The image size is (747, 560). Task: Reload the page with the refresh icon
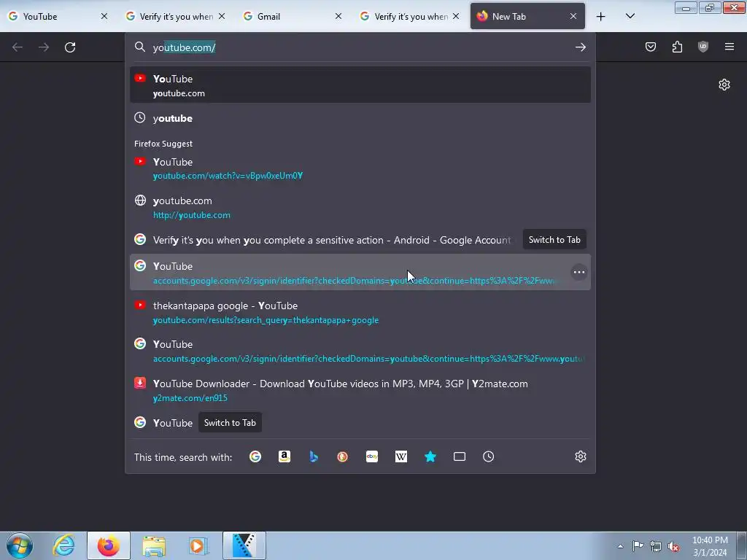point(70,47)
